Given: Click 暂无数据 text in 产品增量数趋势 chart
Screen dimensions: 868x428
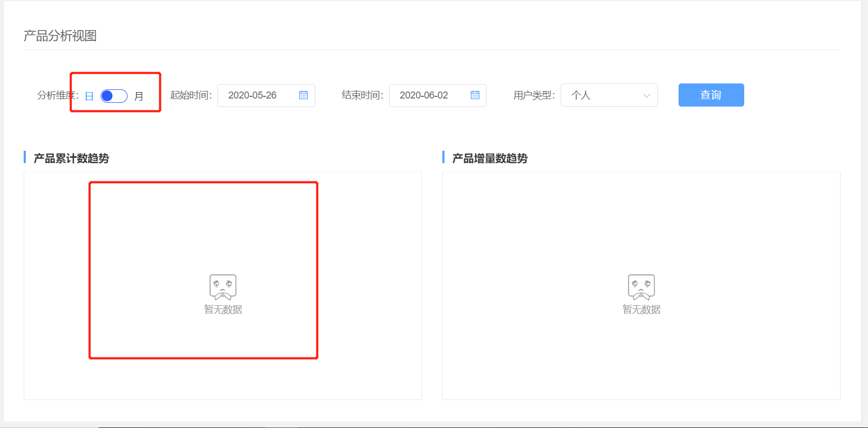Looking at the screenshot, I should [x=641, y=310].
